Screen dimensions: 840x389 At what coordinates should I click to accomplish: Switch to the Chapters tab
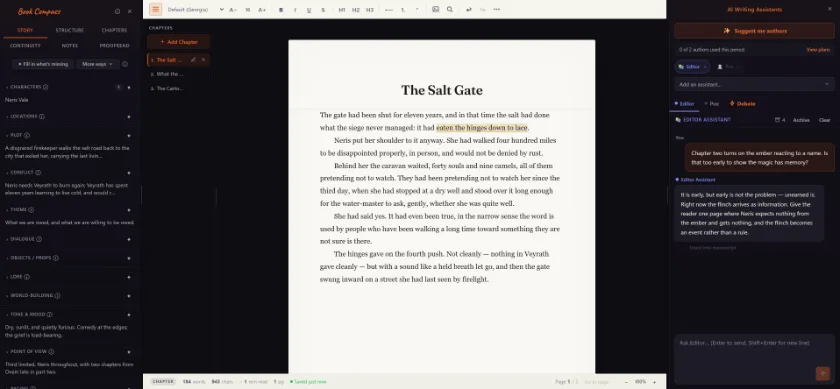coord(114,31)
